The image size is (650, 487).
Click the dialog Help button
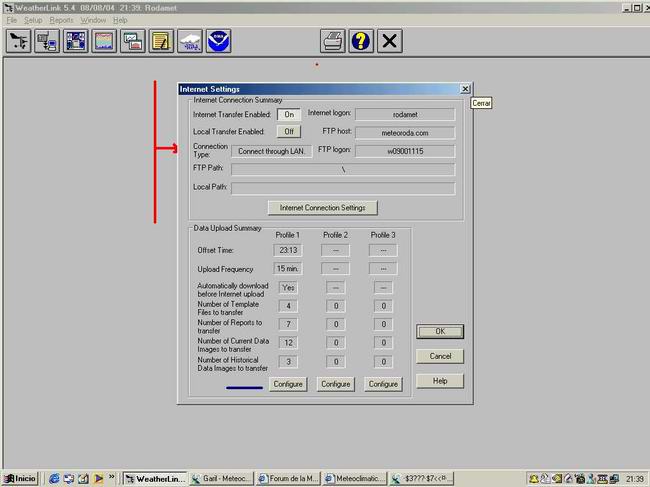(440, 381)
